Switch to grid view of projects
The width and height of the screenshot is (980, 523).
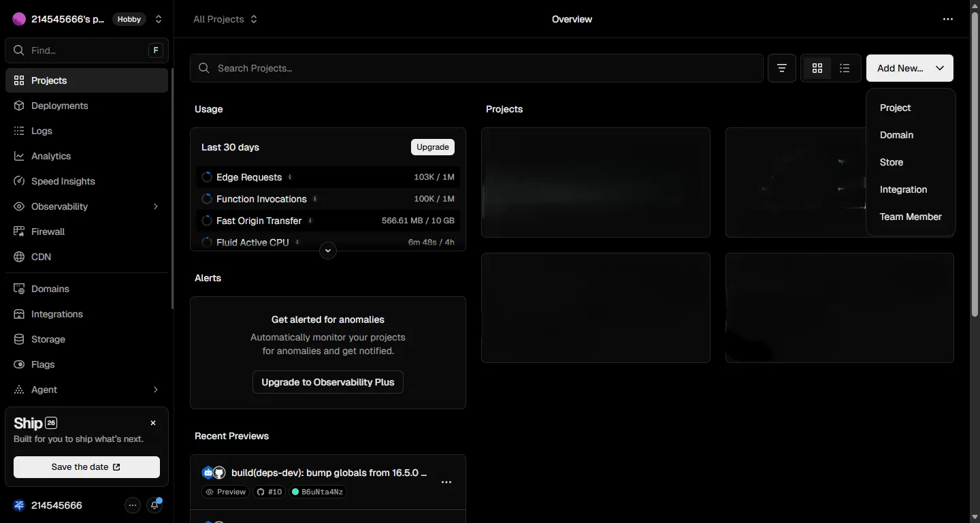(x=817, y=68)
